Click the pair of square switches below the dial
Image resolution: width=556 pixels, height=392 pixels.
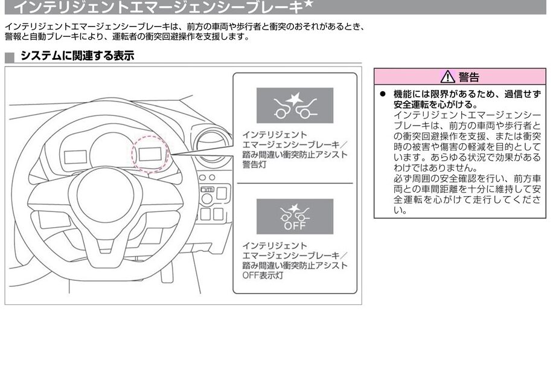[x=211, y=214]
